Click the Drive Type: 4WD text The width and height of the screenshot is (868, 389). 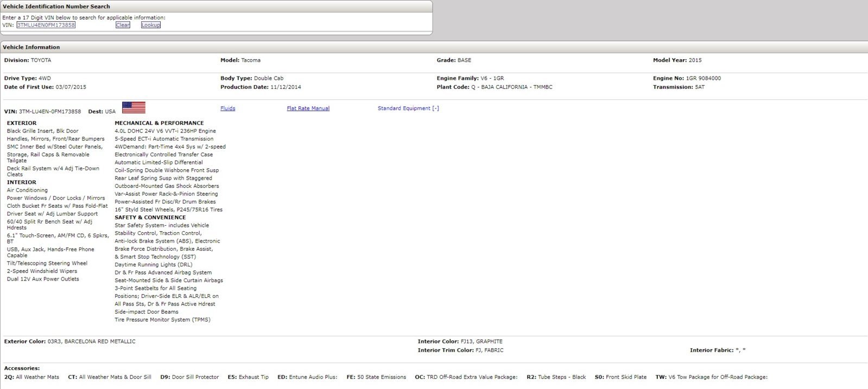pyautogui.click(x=28, y=79)
